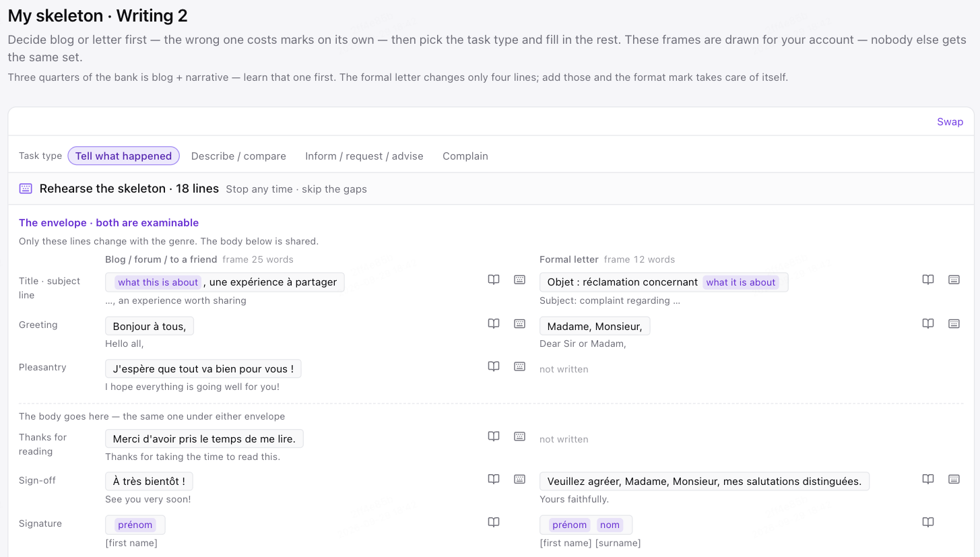The width and height of the screenshot is (980, 557).
Task: Click the phrase 'À très bientôt !'
Action: coord(149,482)
